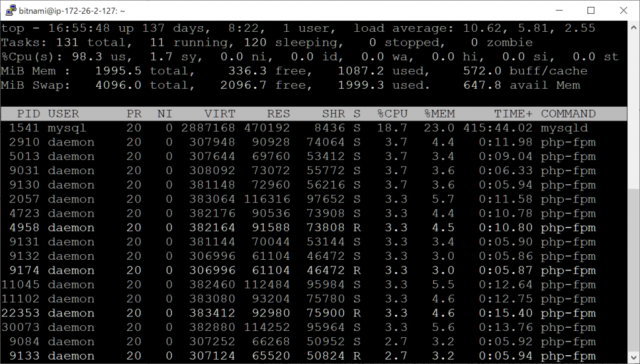640x364 pixels.
Task: Click the RES column header
Action: (278, 114)
